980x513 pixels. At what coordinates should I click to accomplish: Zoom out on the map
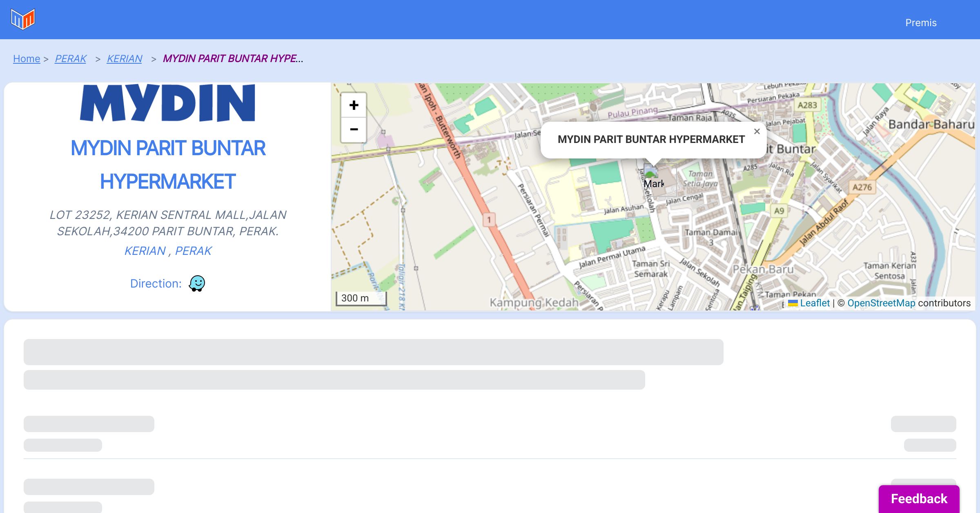click(354, 130)
